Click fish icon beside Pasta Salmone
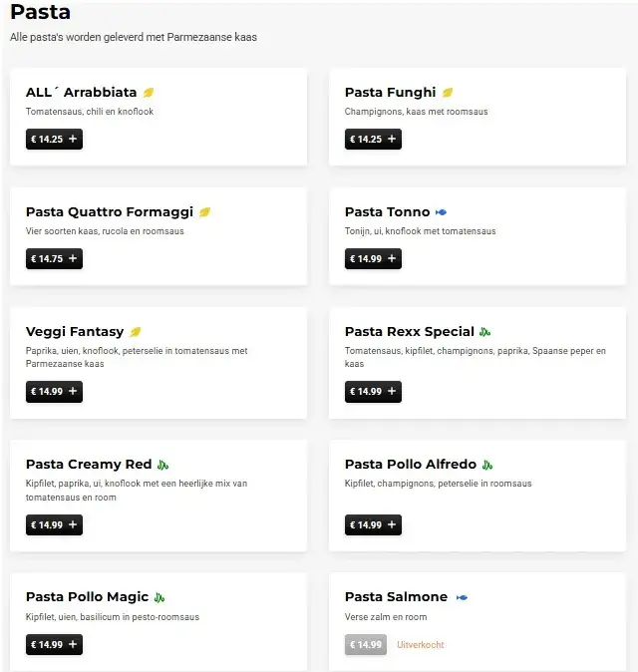The width and height of the screenshot is (638, 672). coord(462,597)
